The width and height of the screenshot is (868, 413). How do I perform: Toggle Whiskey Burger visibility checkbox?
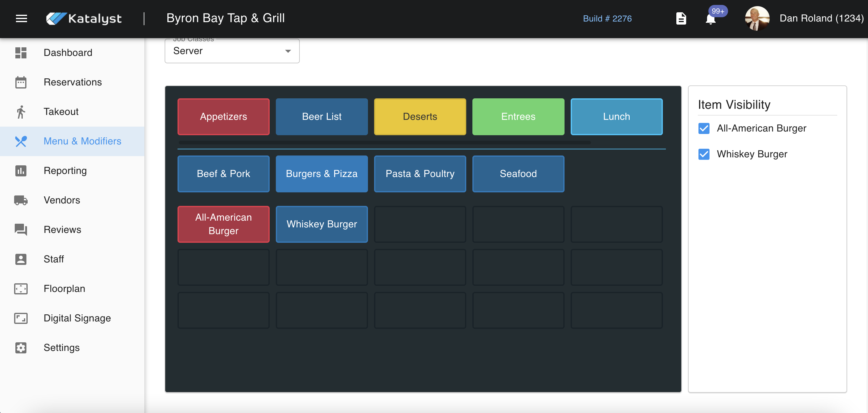[x=704, y=154]
